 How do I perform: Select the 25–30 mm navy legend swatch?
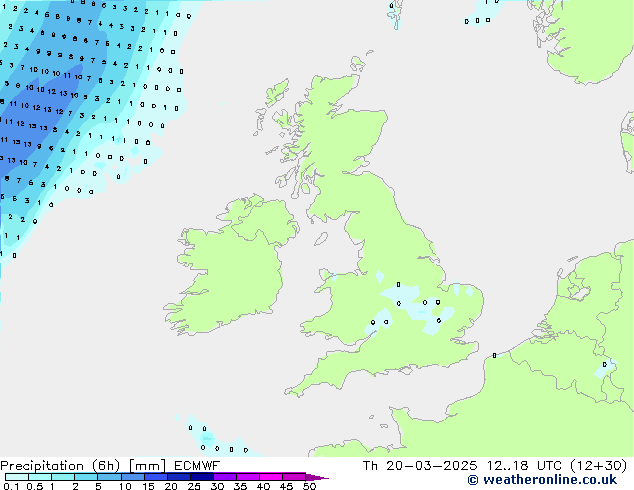pyautogui.click(x=201, y=477)
